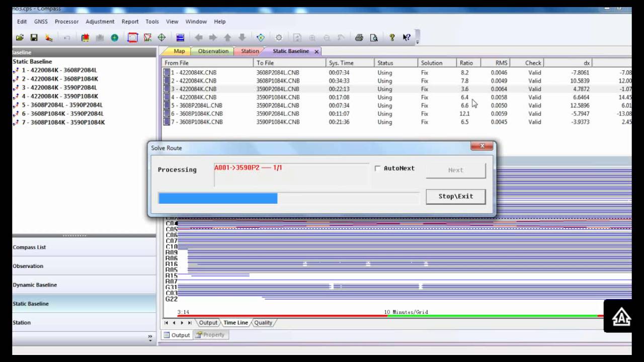This screenshot has height=362, width=644.
Task: Sort by From File column header
Action: (x=208, y=63)
